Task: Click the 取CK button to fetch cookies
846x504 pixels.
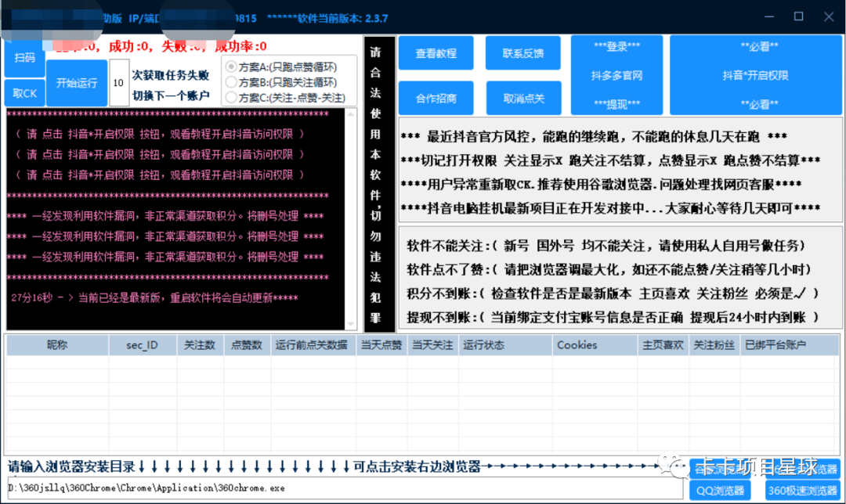Action: pos(24,93)
